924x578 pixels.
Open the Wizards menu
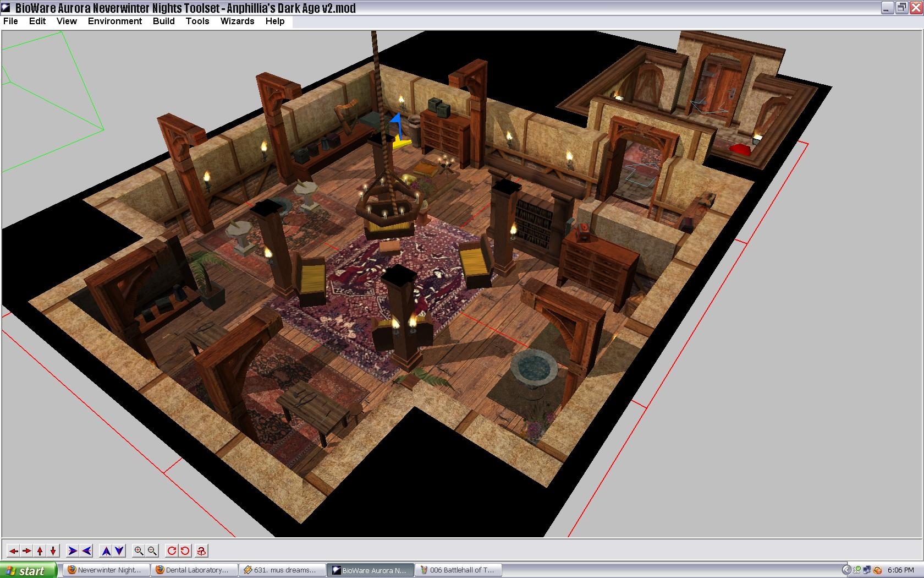(237, 21)
